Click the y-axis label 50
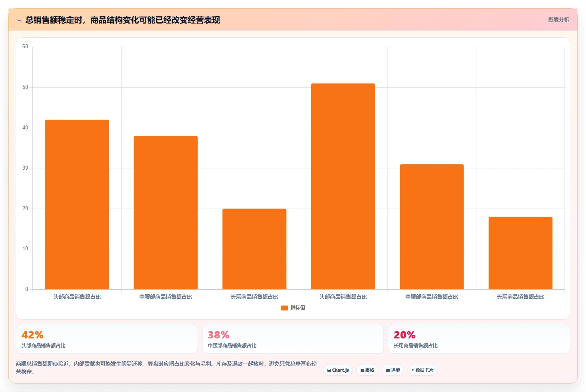 click(25, 87)
